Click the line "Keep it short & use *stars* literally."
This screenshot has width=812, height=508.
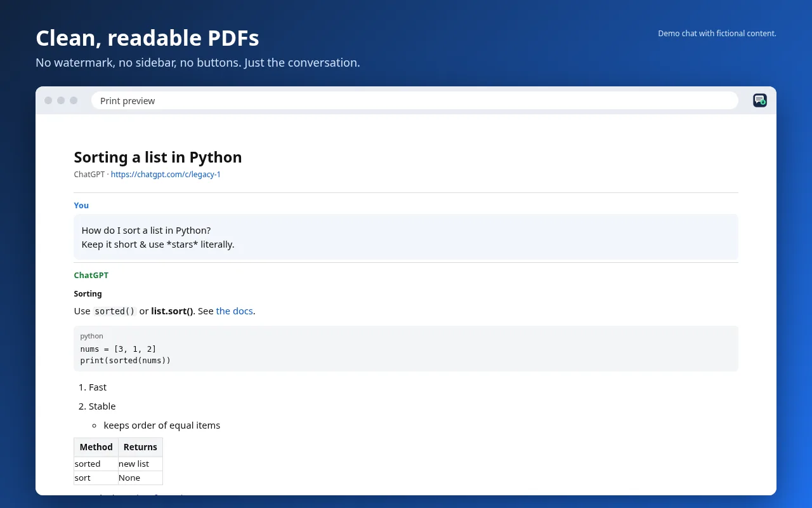point(158,244)
